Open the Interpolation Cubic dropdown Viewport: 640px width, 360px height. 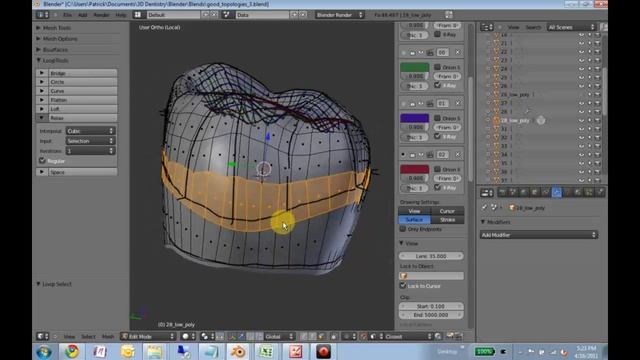[91, 131]
